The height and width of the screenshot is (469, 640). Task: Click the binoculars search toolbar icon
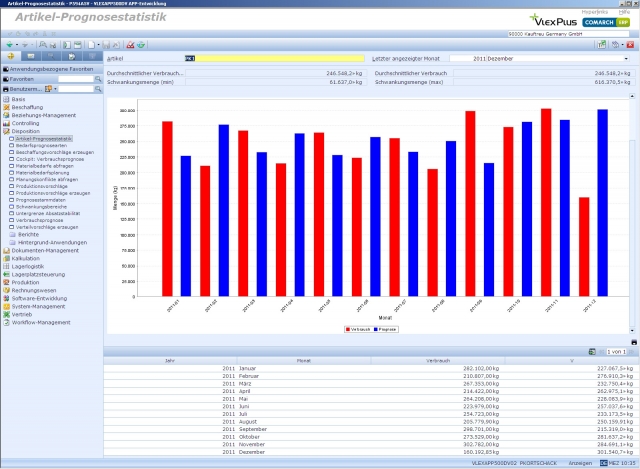44,45
